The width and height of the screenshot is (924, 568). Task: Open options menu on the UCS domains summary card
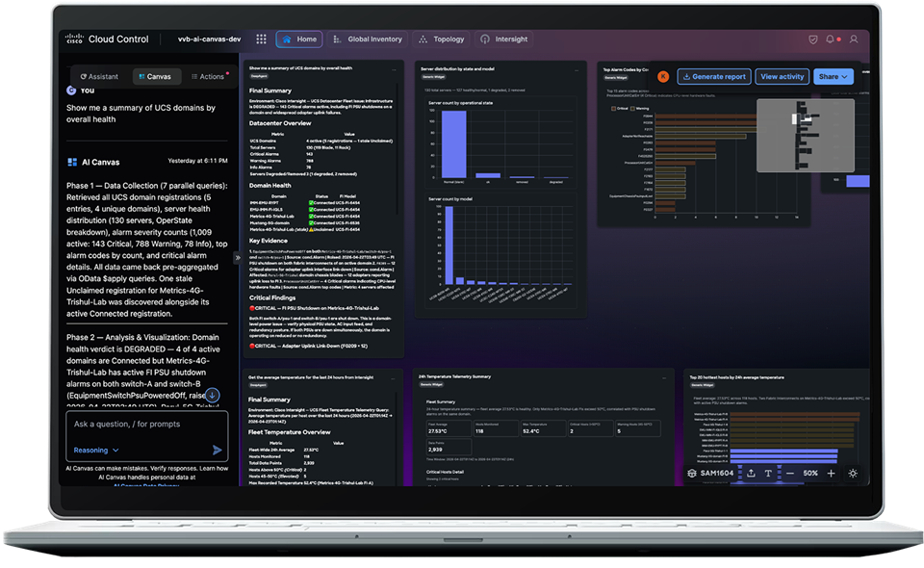395,69
